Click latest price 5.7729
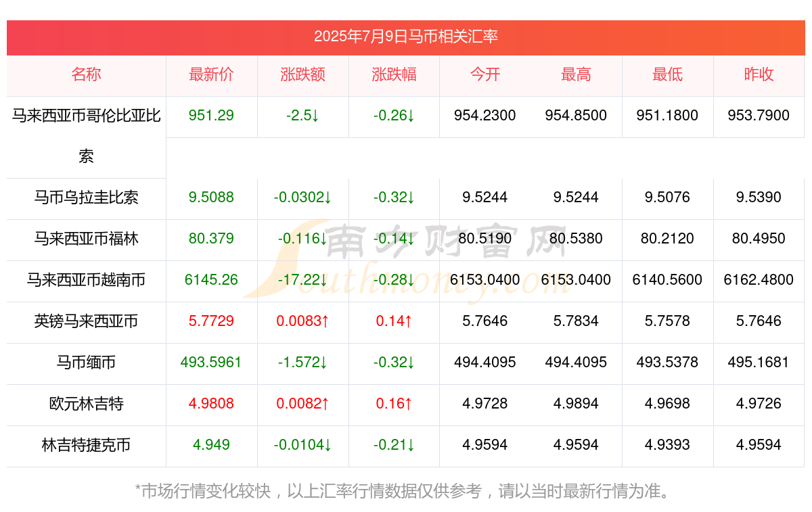This screenshot has height=512, width=812. pos(212,321)
